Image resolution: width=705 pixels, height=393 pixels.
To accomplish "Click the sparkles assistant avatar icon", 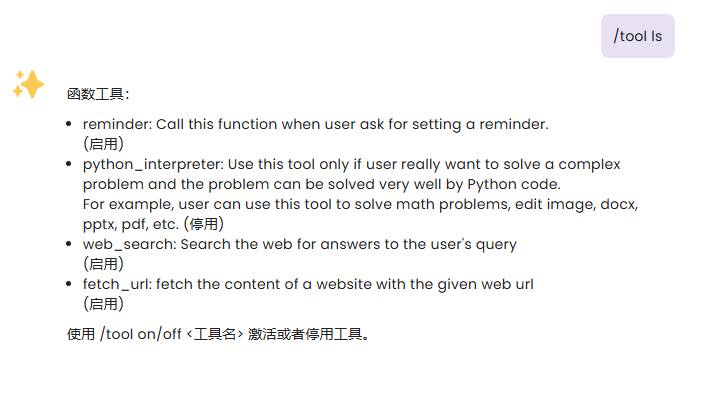I will [x=28, y=84].
